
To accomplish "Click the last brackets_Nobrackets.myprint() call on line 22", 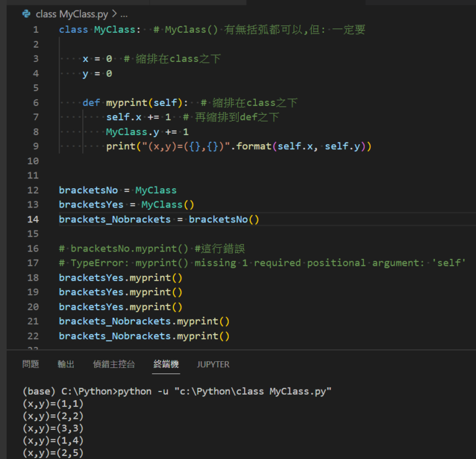I will tap(144, 336).
